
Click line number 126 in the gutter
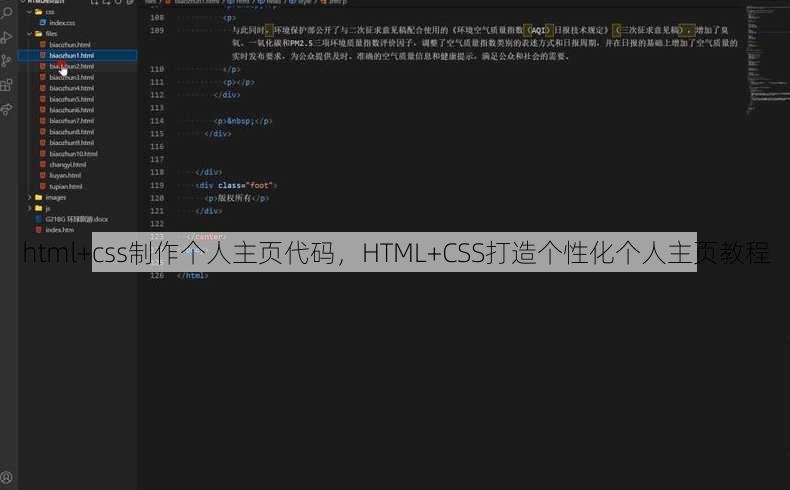(157, 275)
